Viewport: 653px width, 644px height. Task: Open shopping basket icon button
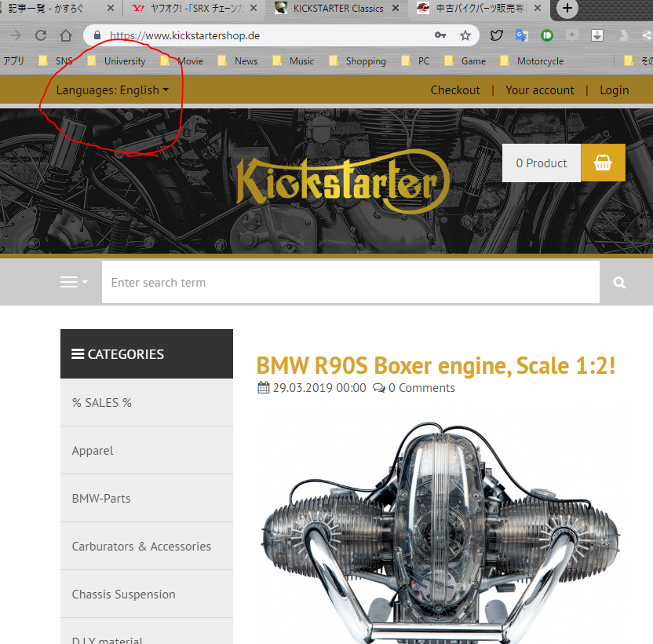(603, 163)
